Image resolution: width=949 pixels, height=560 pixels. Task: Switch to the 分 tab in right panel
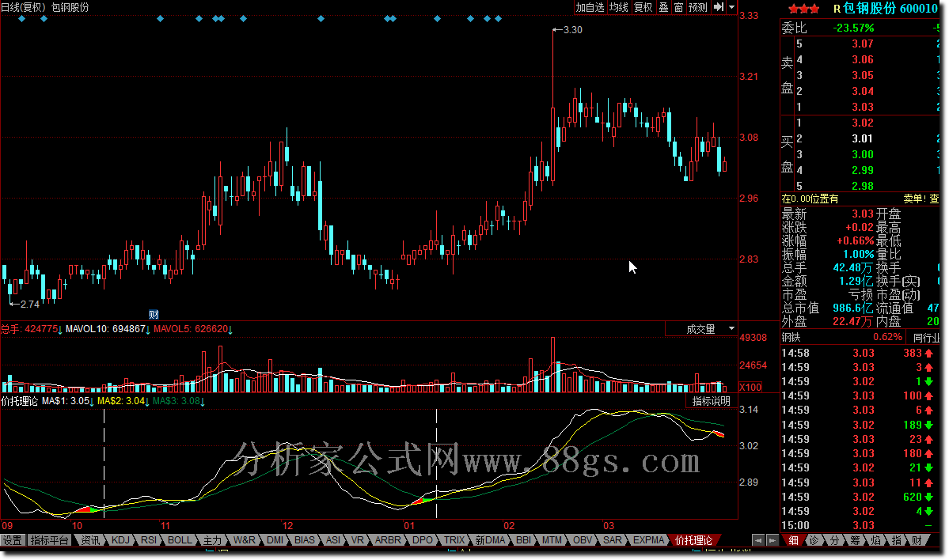(x=834, y=540)
